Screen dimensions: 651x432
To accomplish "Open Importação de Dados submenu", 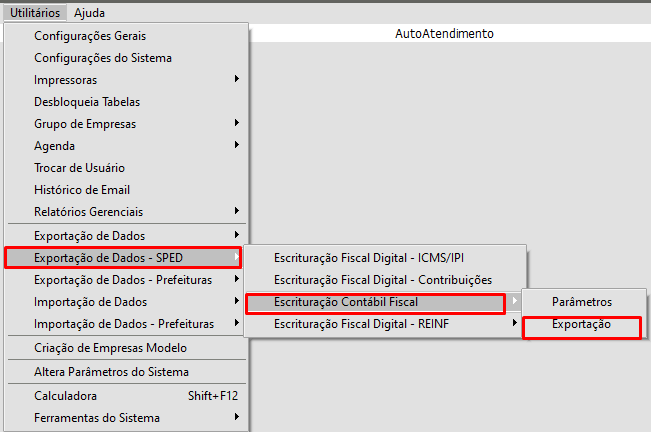I will point(126,302).
